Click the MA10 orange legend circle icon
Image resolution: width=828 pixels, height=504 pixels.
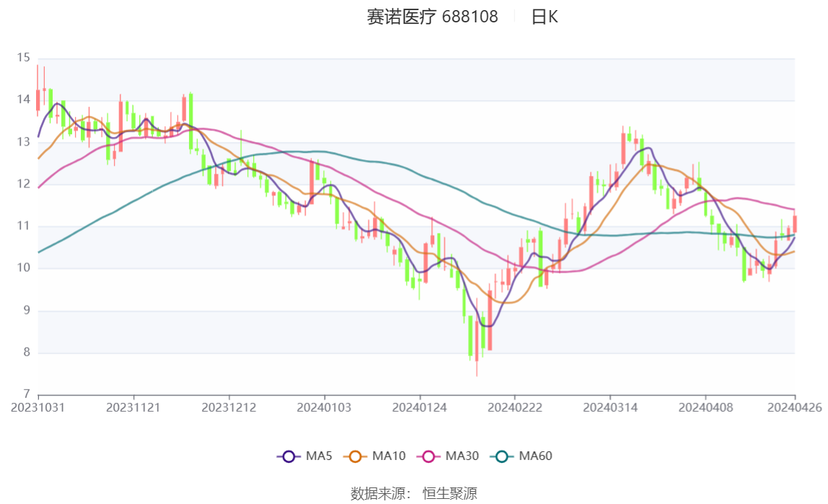click(x=355, y=456)
